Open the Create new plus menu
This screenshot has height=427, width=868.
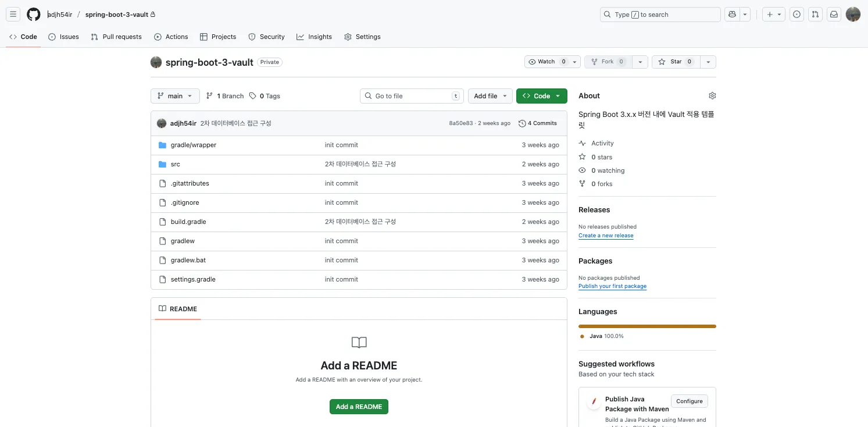(x=774, y=15)
